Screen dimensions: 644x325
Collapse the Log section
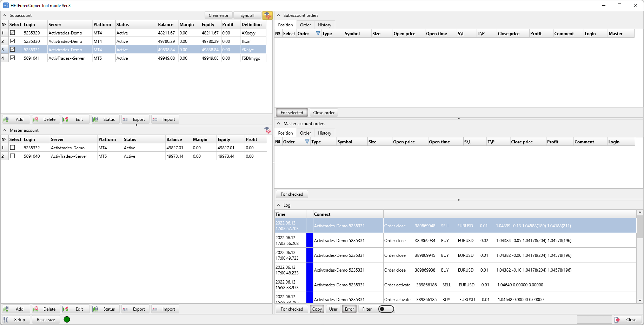click(278, 205)
